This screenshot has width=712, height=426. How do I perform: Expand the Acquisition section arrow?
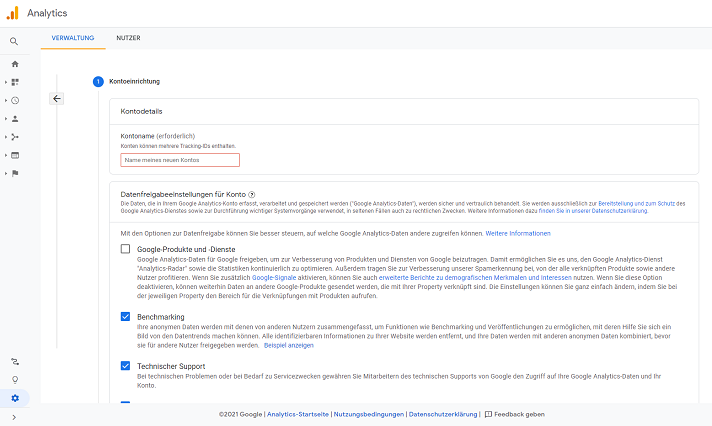[x=6, y=137]
